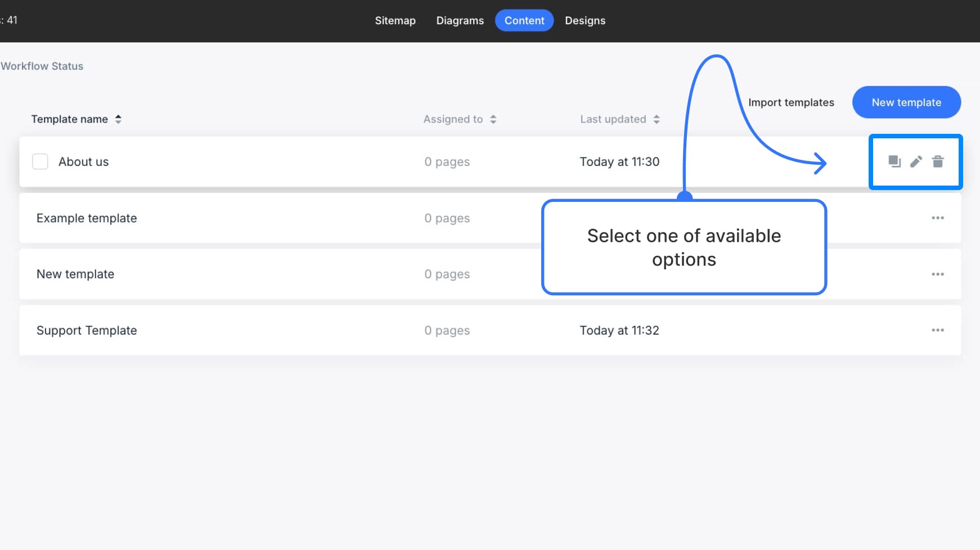
Task: Open the About us template name
Action: coord(83,162)
